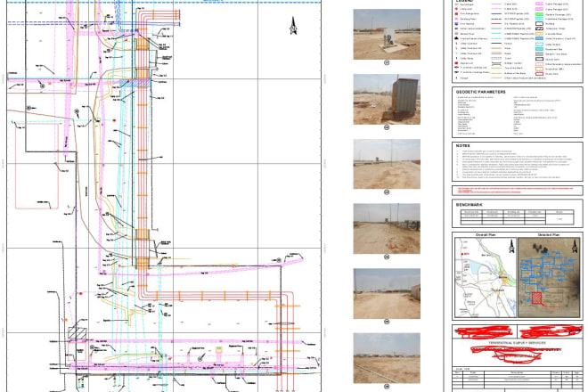Click the benchmark table in the title block
Screen dimensions: 588x392
tap(517, 217)
